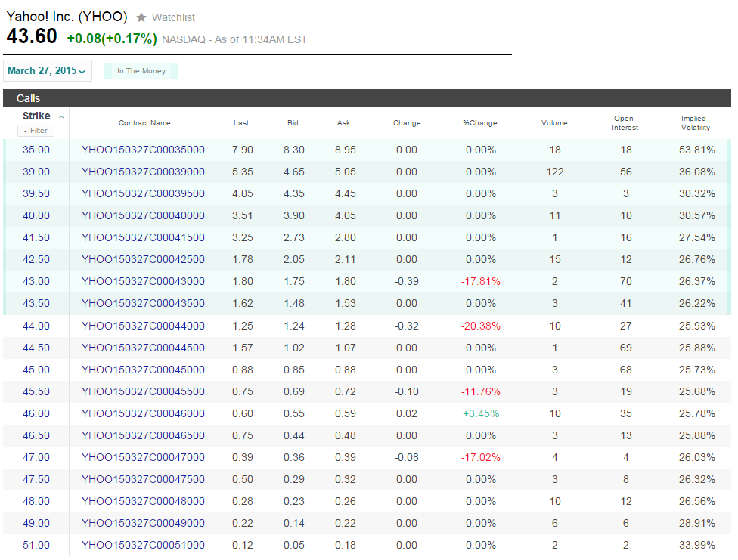738x560 pixels.
Task: Click the Watchlist star icon
Action: pyautogui.click(x=141, y=18)
